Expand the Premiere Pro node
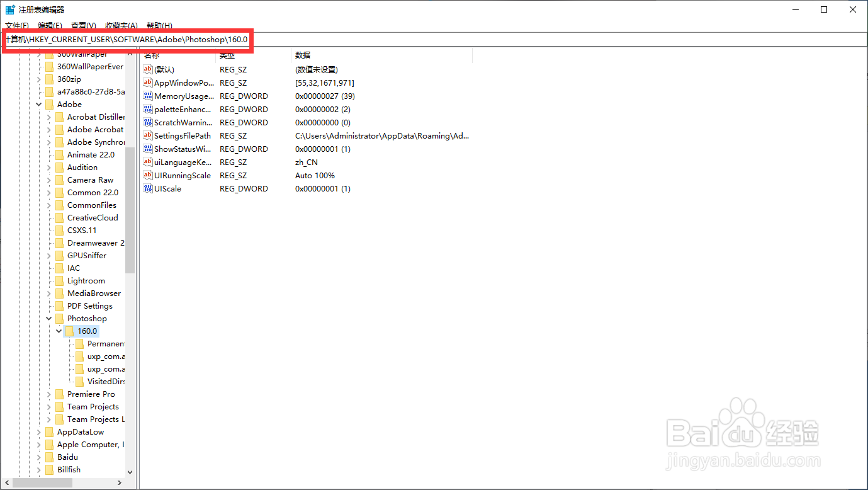The width and height of the screenshot is (868, 490). [x=49, y=394]
